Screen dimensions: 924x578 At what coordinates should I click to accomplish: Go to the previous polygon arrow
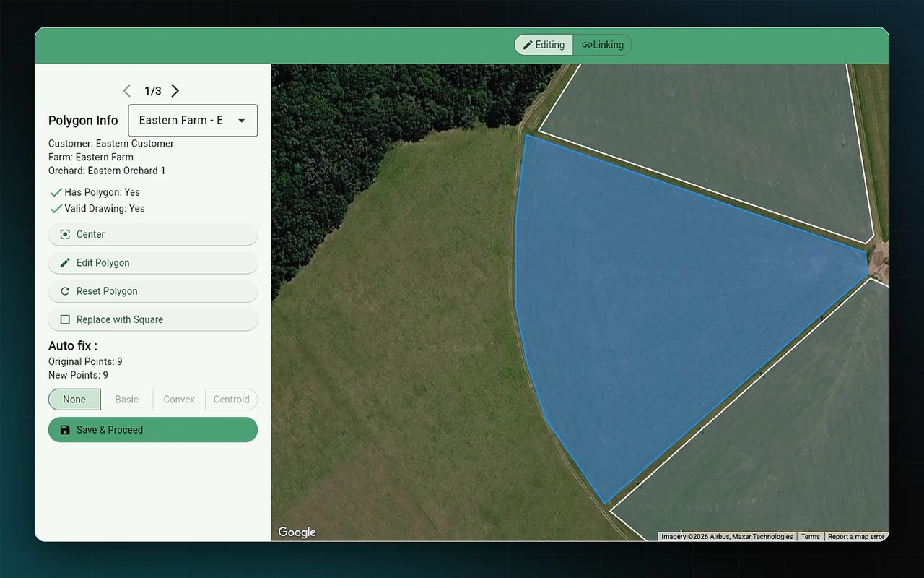point(127,91)
